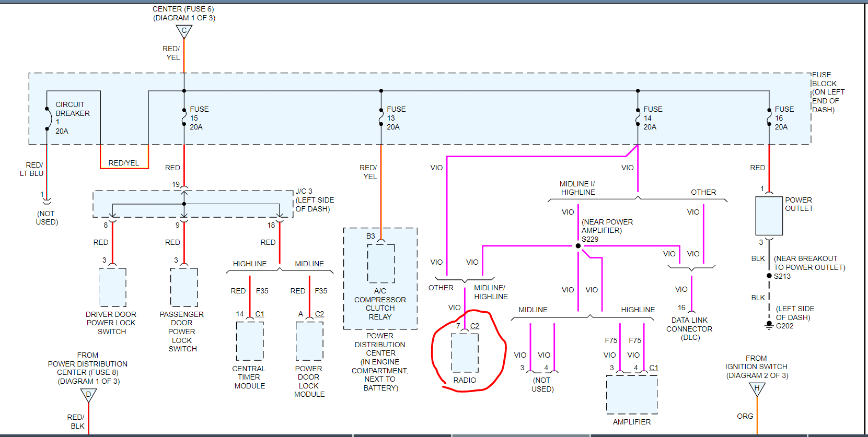Select the Fuse 13 symbol
The image size is (868, 437).
381,117
